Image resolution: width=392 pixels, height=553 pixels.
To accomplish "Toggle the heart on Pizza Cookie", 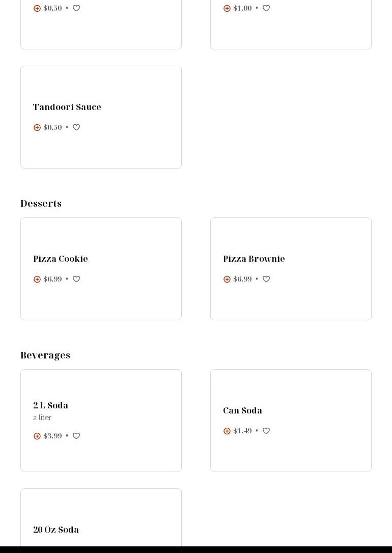I will tap(76, 279).
